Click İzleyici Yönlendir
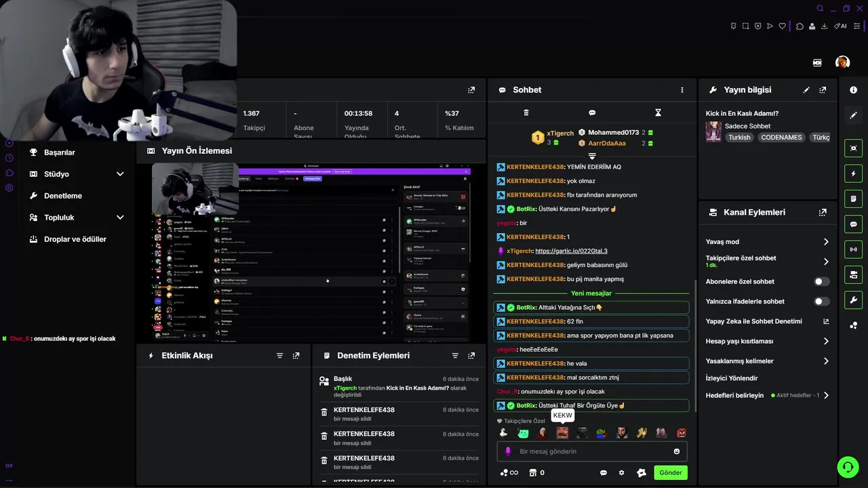This screenshot has height=488, width=868. (732, 378)
